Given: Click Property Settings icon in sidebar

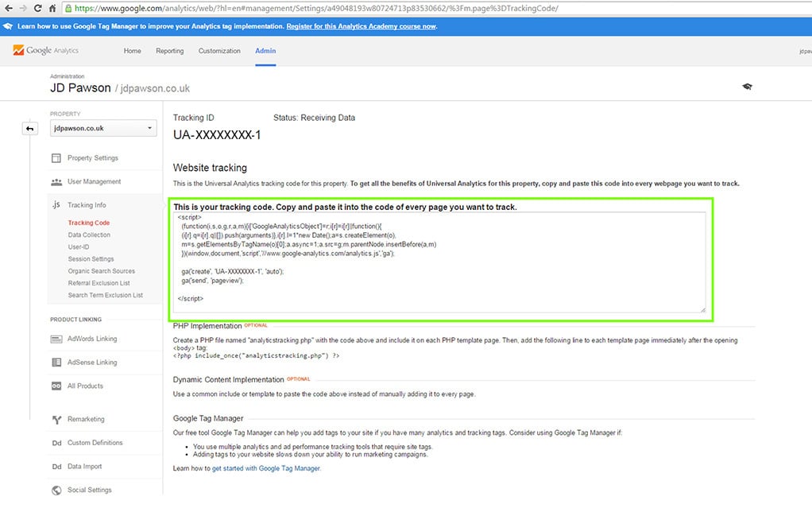Looking at the screenshot, I should click(56, 158).
